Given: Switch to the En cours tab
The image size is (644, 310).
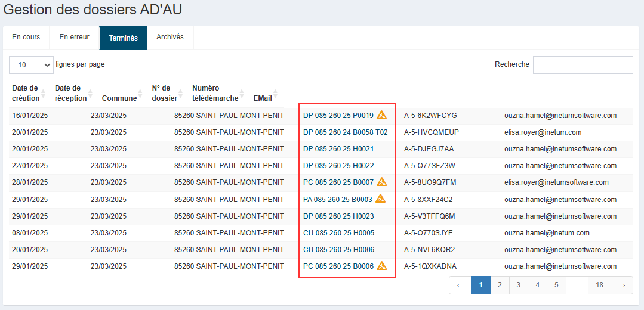Looking at the screenshot, I should click(26, 37).
